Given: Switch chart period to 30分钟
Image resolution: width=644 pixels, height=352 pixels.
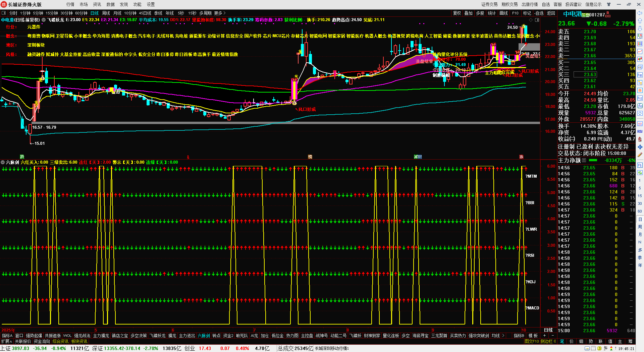Looking at the screenshot, I should tap(66, 13).
